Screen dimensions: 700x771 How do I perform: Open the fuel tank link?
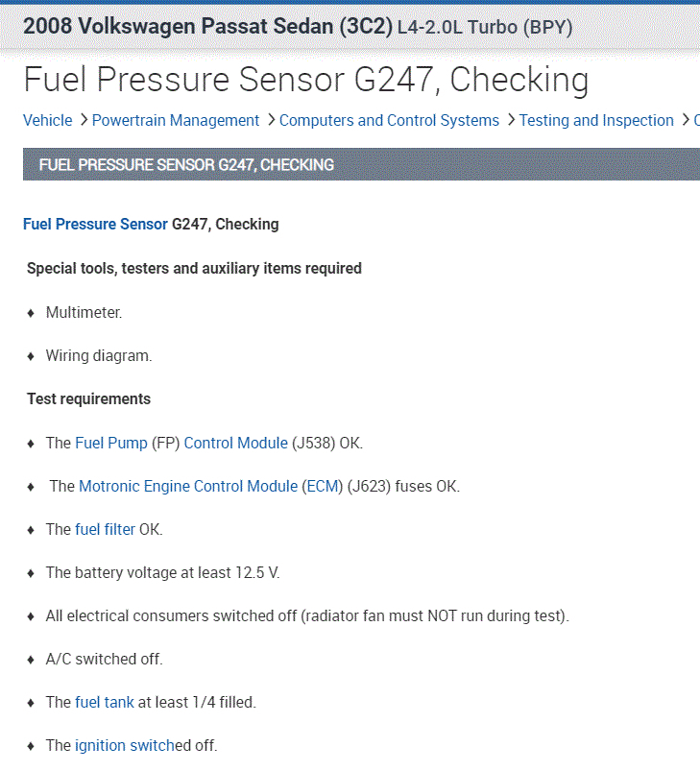point(105,702)
